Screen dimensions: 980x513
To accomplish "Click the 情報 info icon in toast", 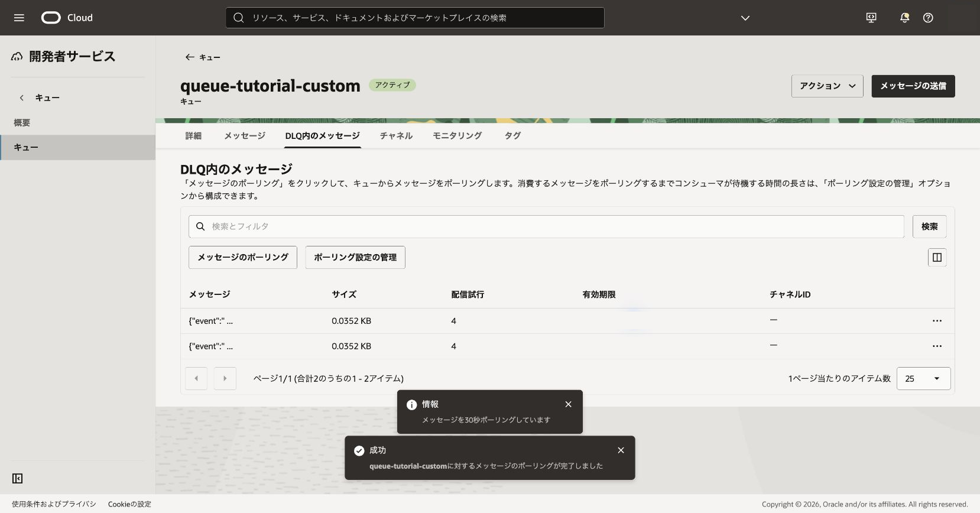I will click(x=411, y=405).
